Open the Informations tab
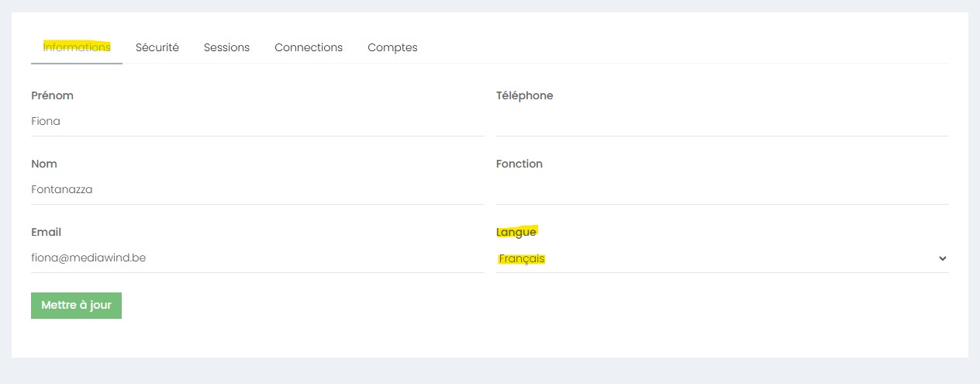Screen dimensions: 980x384 (77, 47)
